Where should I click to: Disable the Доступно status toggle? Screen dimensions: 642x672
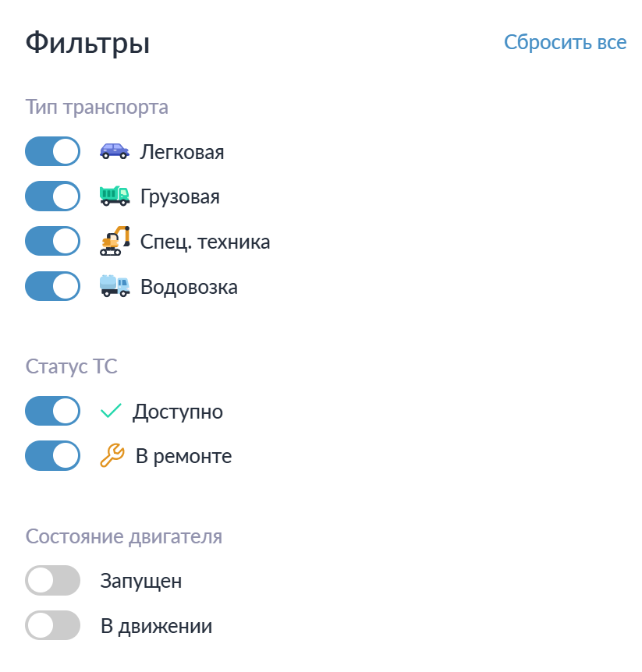point(53,411)
